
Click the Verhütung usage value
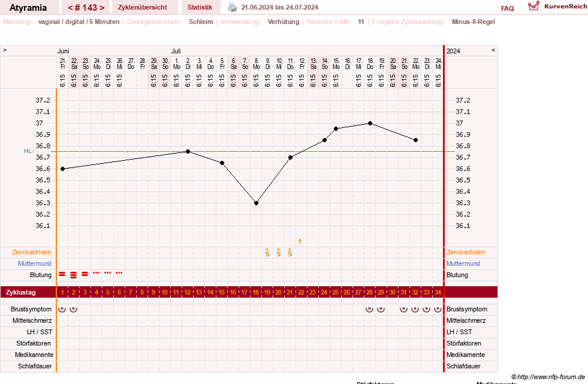coord(284,22)
